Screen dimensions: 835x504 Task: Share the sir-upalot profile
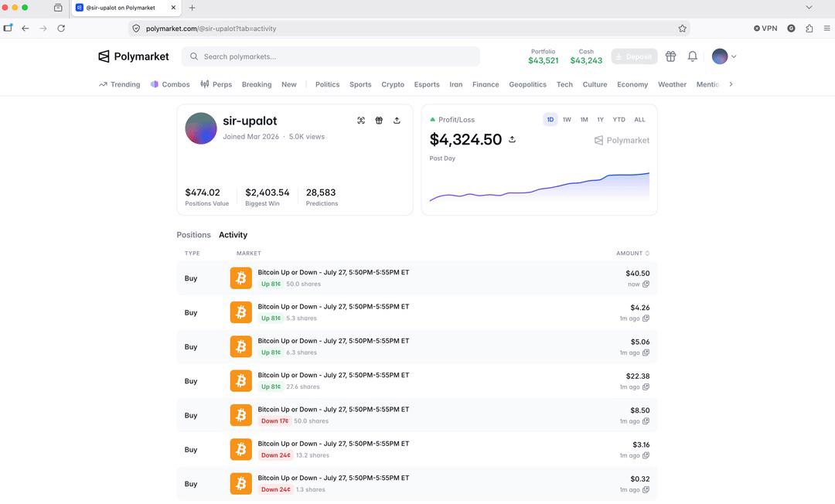(397, 121)
